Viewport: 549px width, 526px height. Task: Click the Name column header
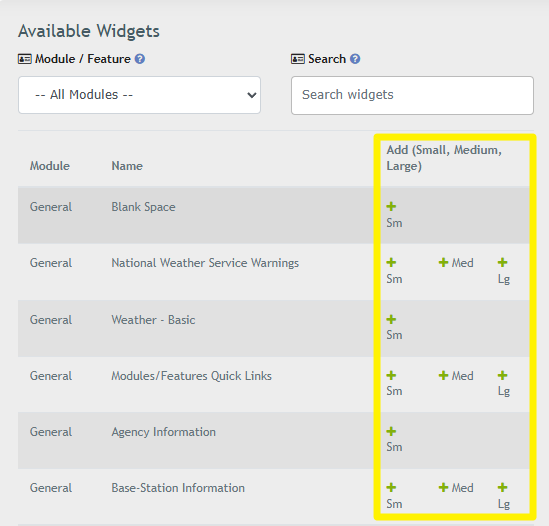(x=127, y=166)
